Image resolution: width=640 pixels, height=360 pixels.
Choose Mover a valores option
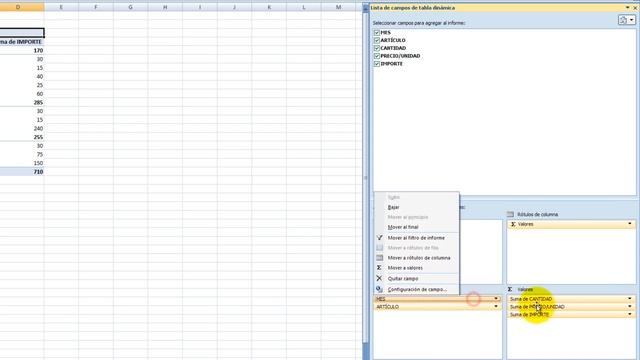(417, 268)
